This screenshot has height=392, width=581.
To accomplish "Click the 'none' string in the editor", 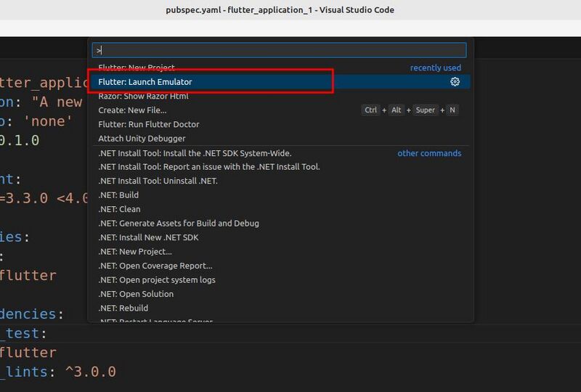I will (x=48, y=121).
